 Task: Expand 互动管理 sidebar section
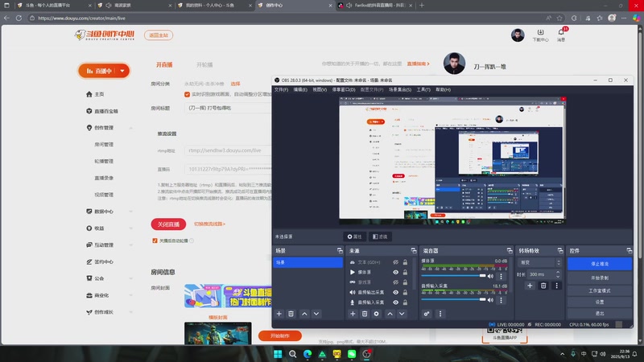coord(130,245)
